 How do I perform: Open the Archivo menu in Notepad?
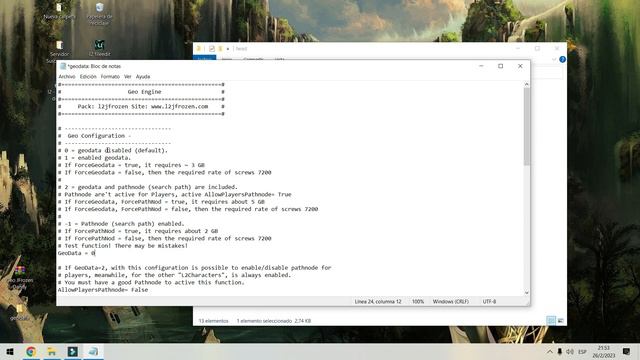pyautogui.click(x=67, y=76)
